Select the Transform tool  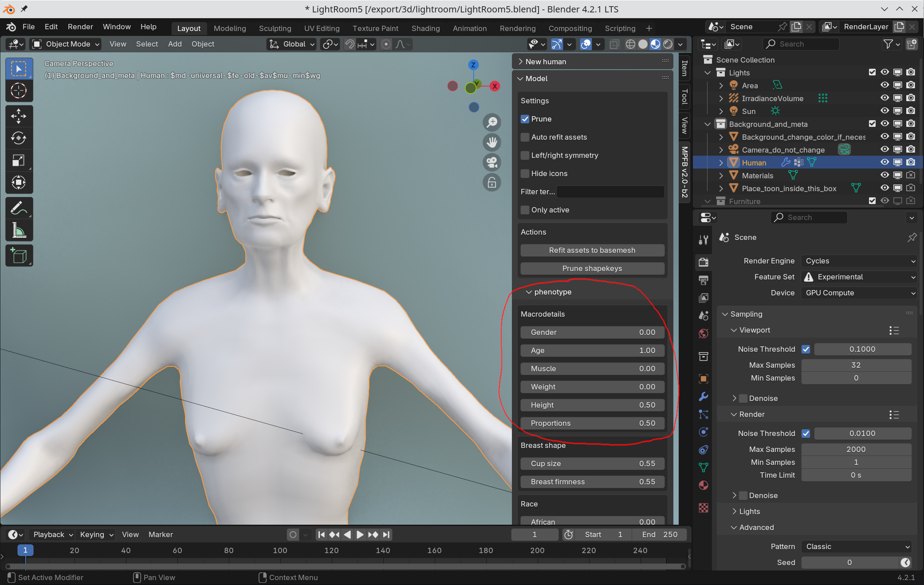[x=19, y=182]
